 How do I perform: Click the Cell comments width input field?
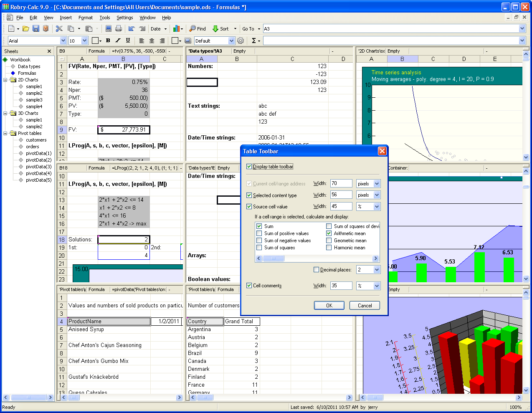point(341,286)
